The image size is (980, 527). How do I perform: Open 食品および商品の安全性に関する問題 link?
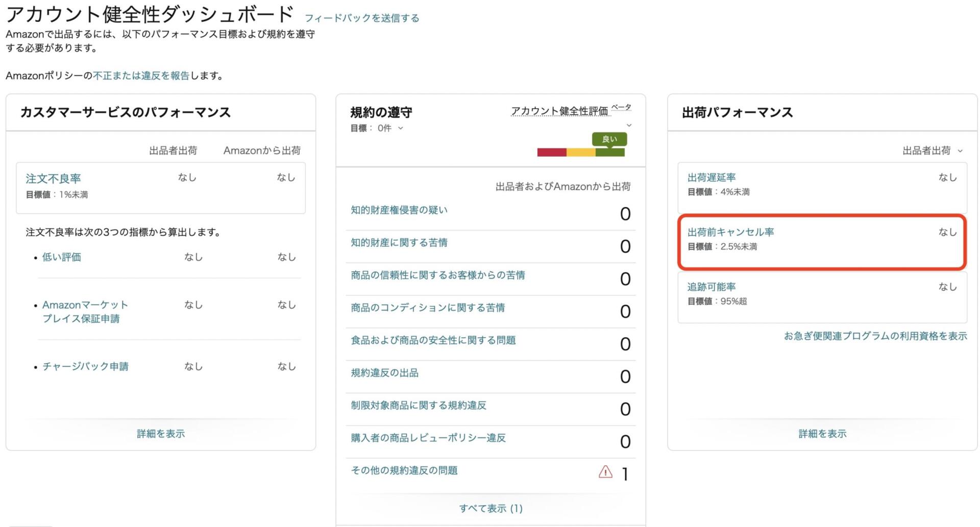(x=433, y=340)
